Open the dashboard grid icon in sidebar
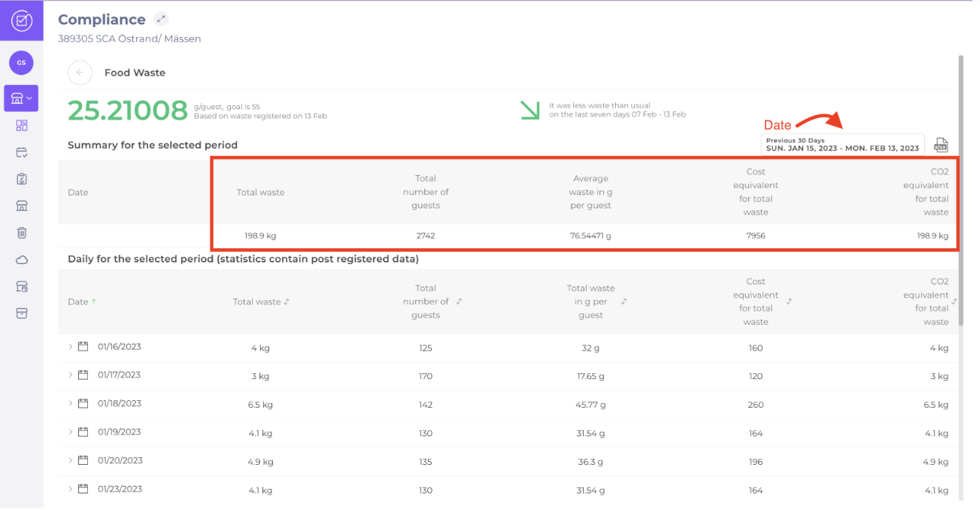The width and height of the screenshot is (980, 510). pyautogui.click(x=21, y=125)
